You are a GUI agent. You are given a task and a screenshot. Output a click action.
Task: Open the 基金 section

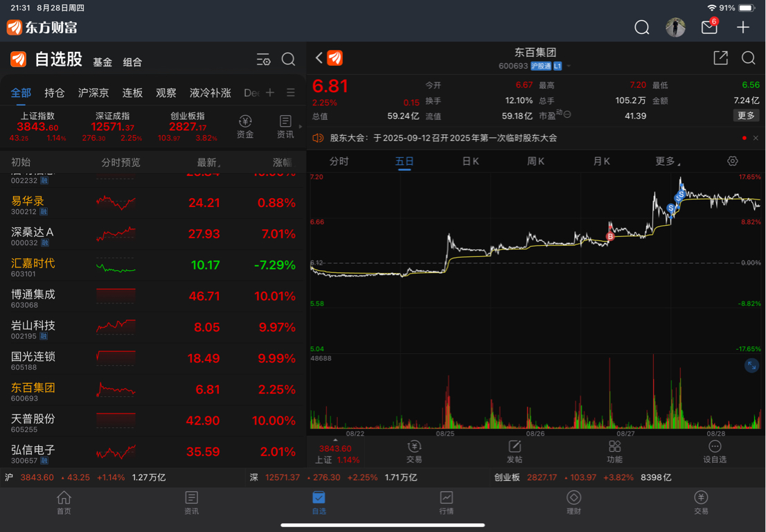click(103, 62)
